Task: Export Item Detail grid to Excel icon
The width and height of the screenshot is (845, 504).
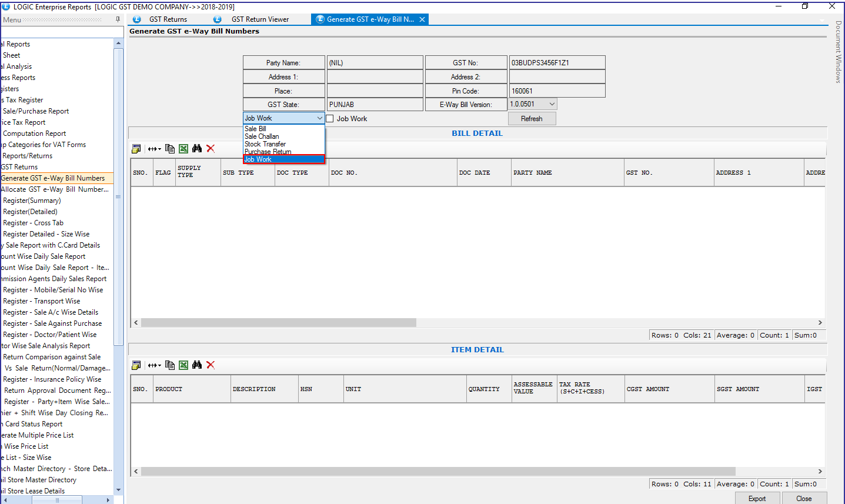Action: click(183, 365)
